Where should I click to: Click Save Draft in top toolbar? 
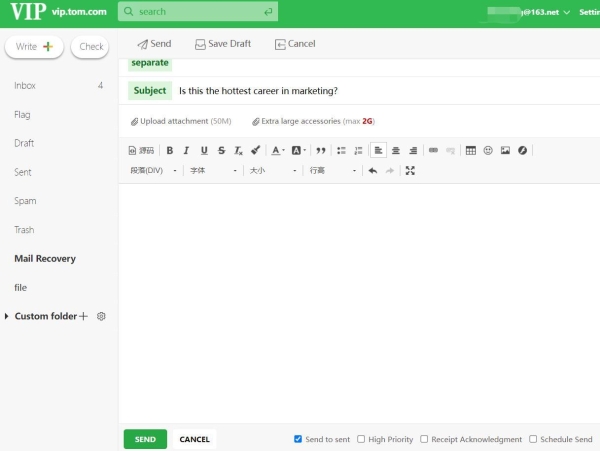pyautogui.click(x=223, y=44)
